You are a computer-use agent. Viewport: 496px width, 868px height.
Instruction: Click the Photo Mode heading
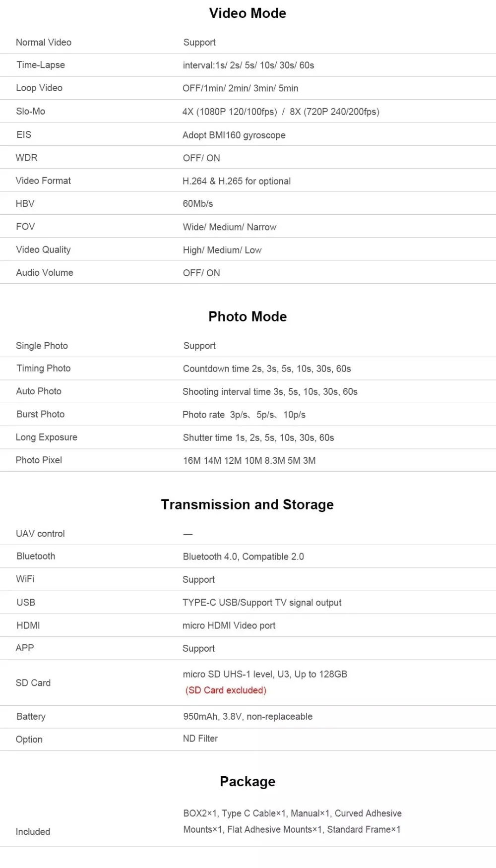pyautogui.click(x=248, y=316)
